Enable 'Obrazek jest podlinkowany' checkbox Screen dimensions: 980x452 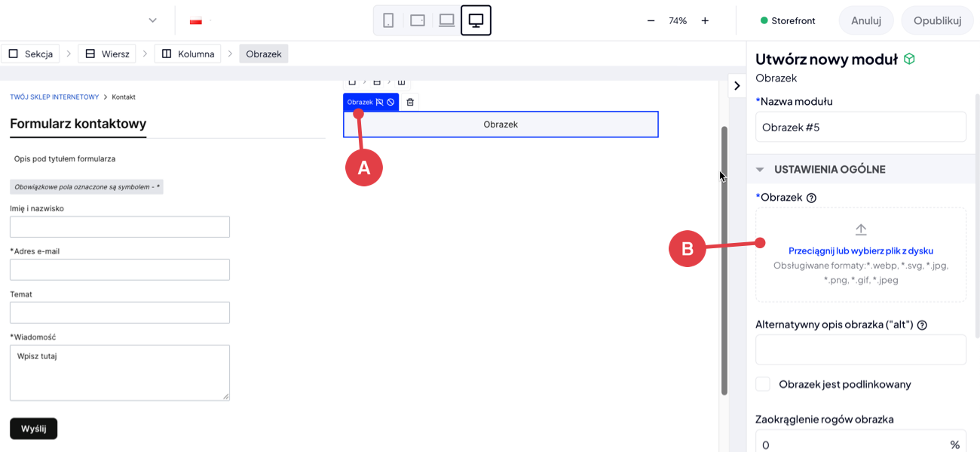(x=763, y=384)
